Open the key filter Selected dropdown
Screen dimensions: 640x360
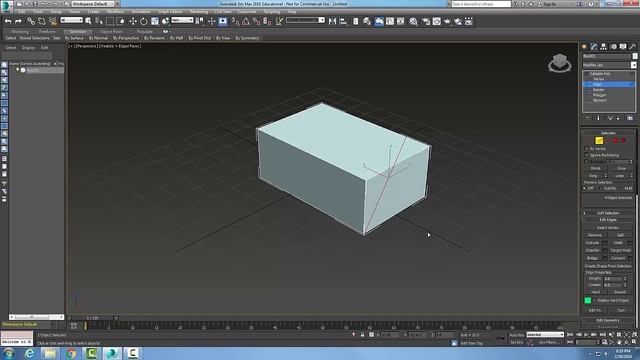tap(545, 335)
